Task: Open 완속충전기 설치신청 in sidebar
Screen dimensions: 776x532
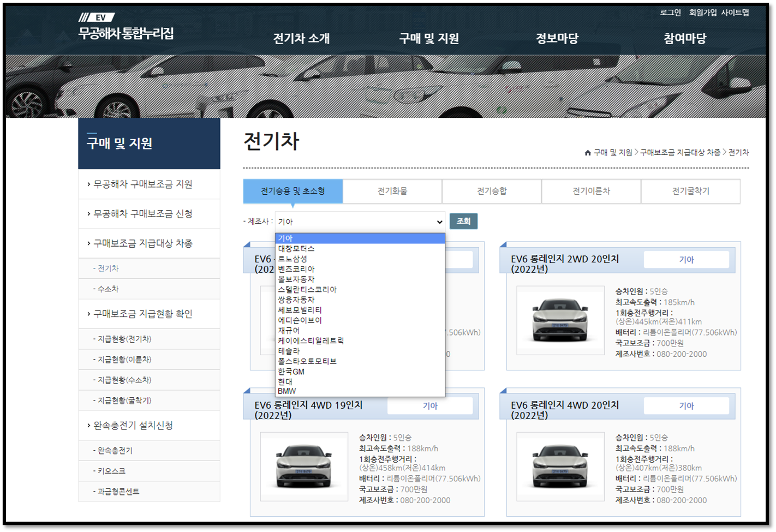Action: tap(149, 426)
